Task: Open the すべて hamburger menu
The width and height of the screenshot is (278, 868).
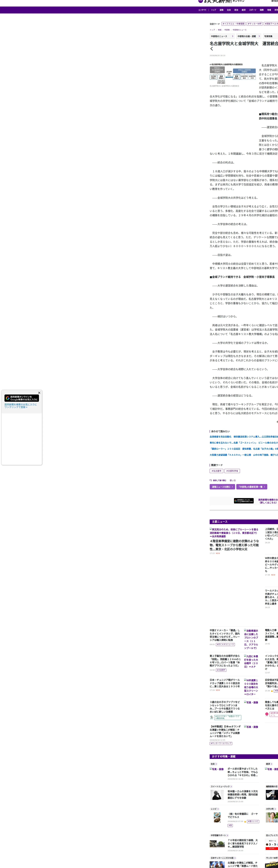Action: 202,10
